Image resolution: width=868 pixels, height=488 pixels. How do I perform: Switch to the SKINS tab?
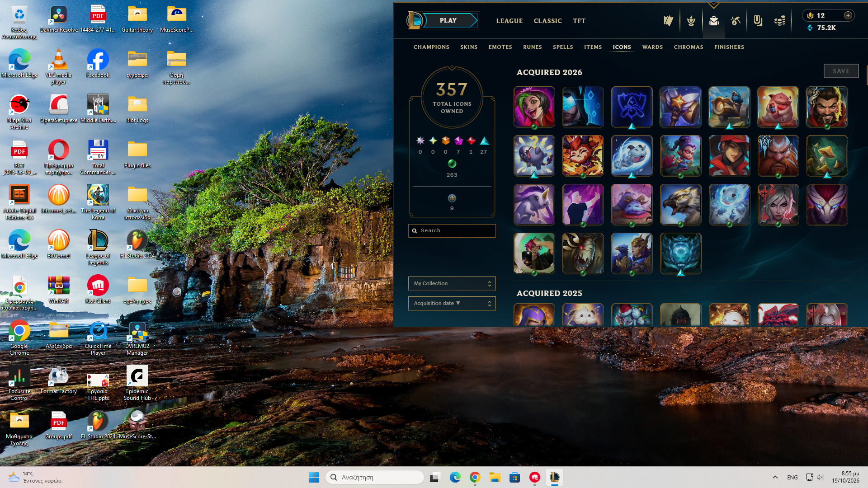pyautogui.click(x=469, y=47)
